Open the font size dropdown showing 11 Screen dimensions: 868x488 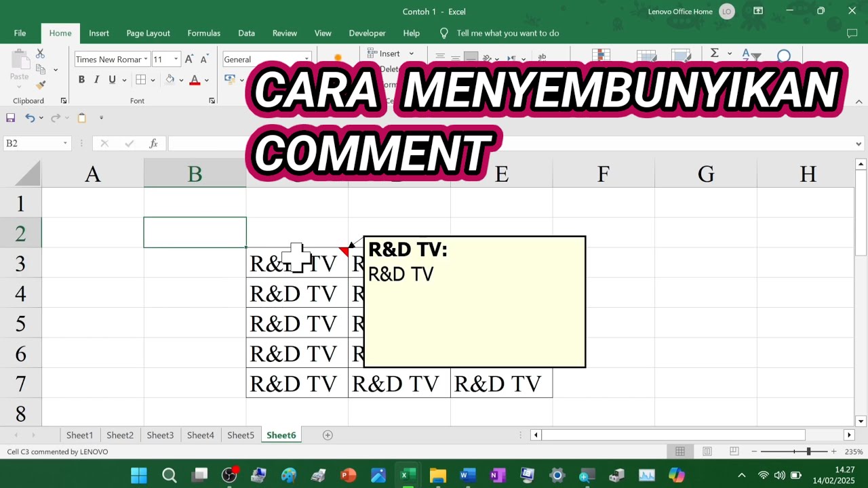pos(176,59)
